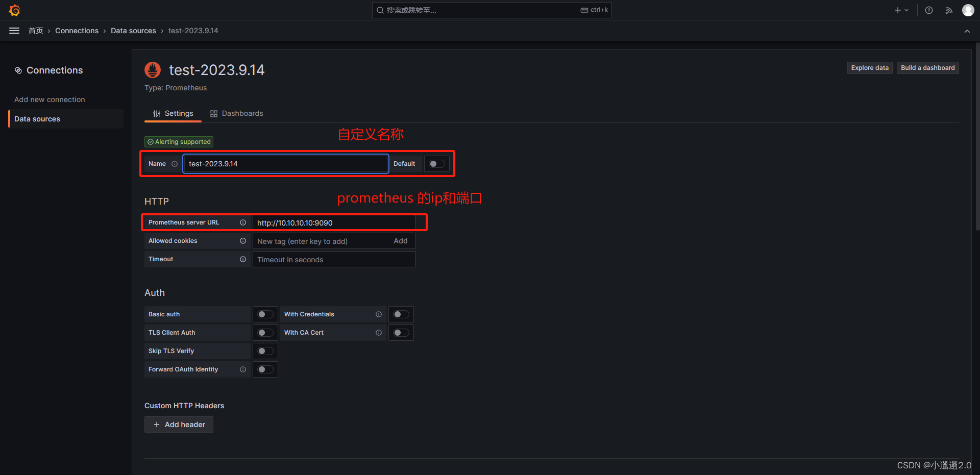Show Prometheus server URL info tooltip
This screenshot has width=980, height=475.
tap(243, 222)
